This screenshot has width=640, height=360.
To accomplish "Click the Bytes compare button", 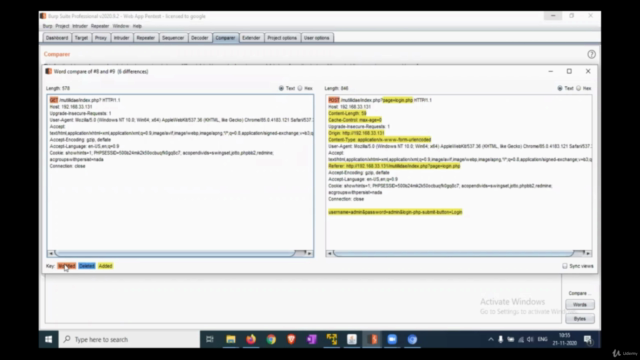I will pos(580,318).
